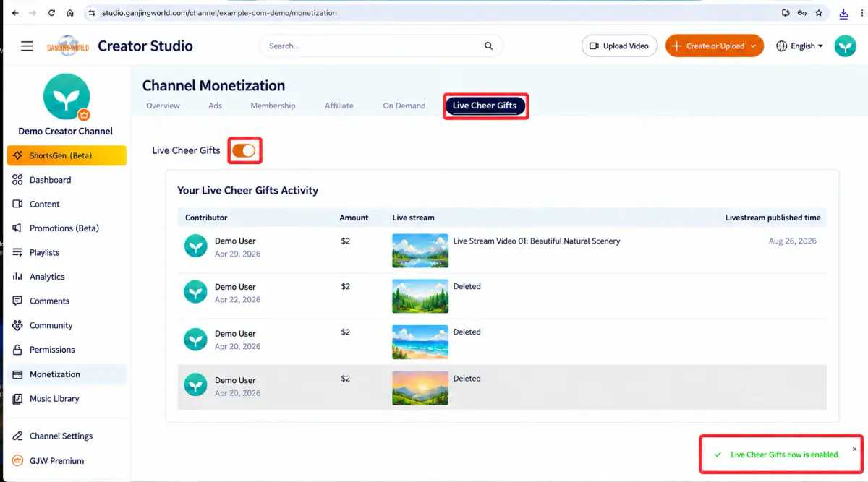Switch to the Ads tab
Screen dimensions: 868x482
coord(215,106)
